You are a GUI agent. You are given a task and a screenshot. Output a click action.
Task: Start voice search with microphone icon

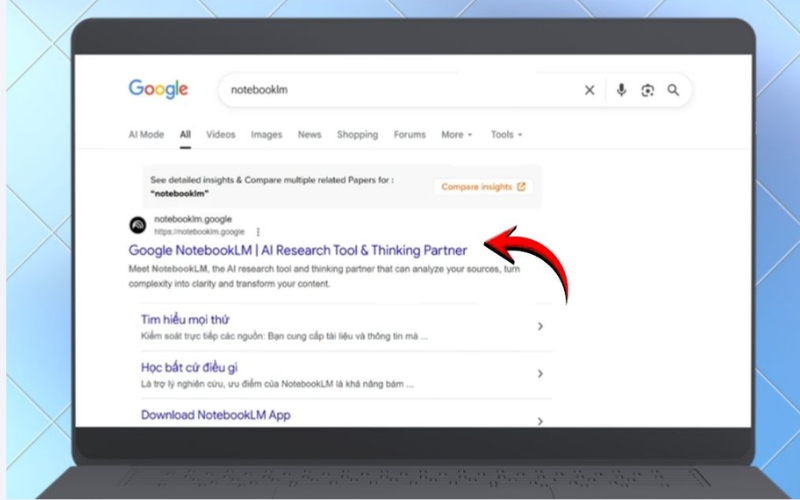pos(621,90)
